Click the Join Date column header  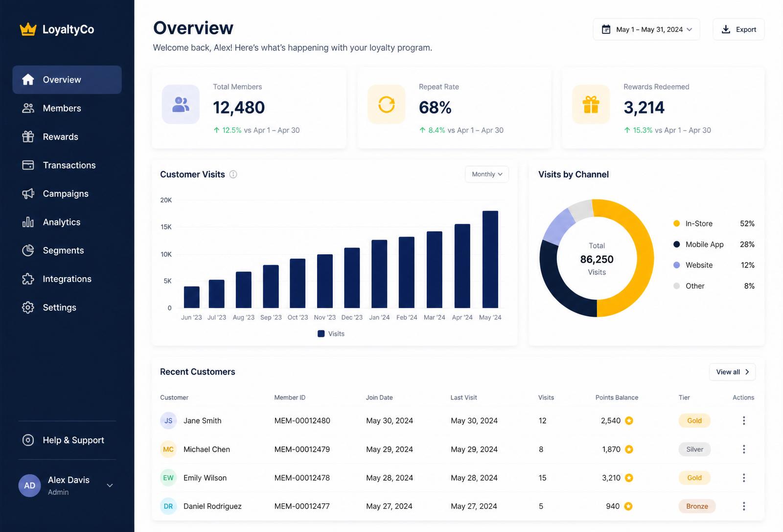click(379, 398)
